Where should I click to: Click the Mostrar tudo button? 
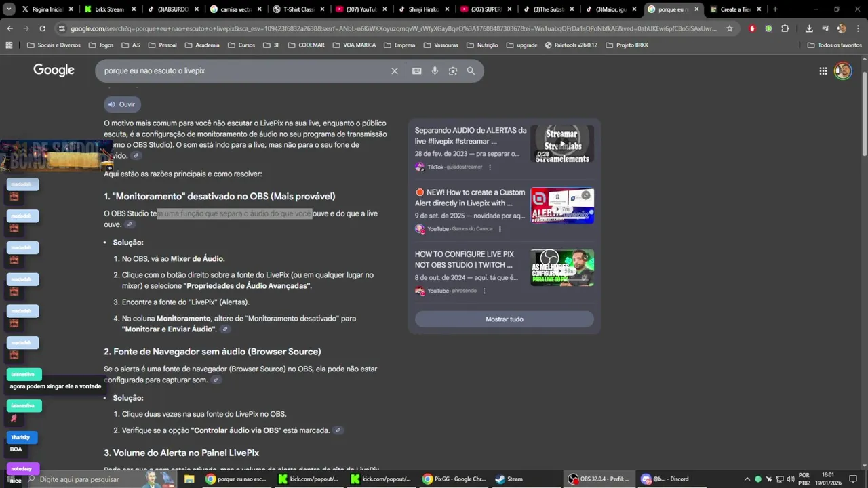point(505,319)
